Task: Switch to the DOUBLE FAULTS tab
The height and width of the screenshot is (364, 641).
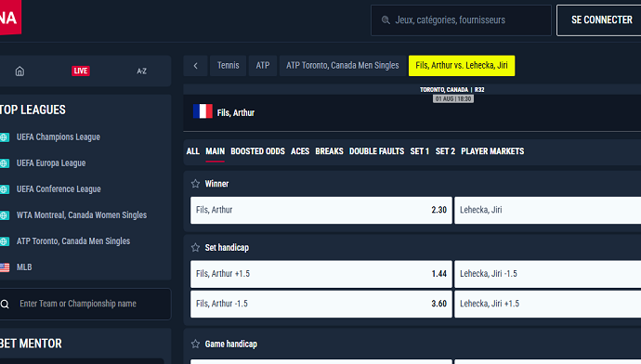Action: click(376, 151)
